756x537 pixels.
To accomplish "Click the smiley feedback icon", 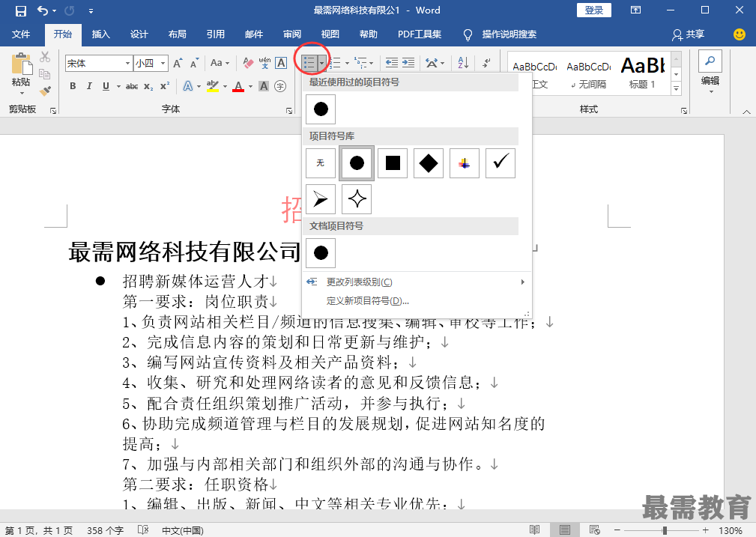I will click(739, 34).
